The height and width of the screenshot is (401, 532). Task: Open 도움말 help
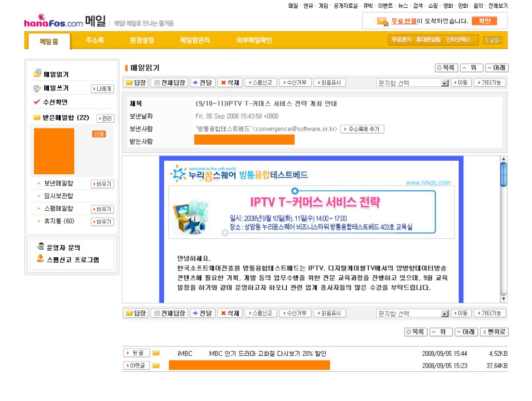click(493, 40)
